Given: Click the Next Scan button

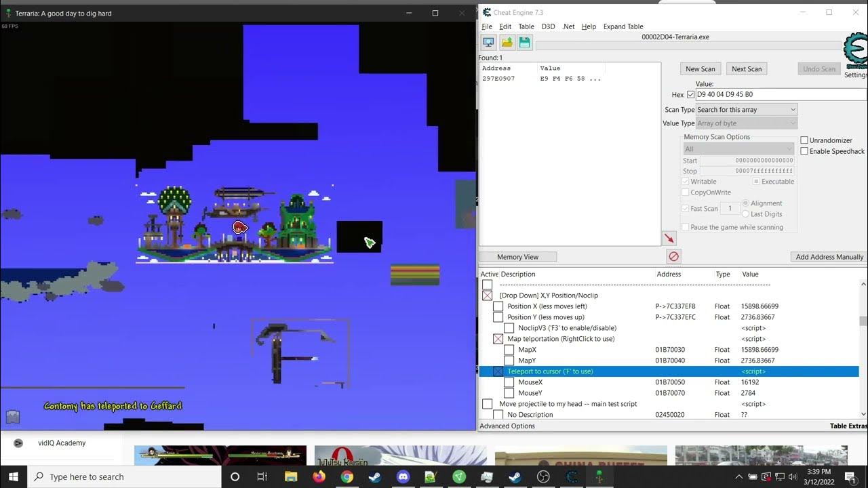Looking at the screenshot, I should tap(747, 68).
